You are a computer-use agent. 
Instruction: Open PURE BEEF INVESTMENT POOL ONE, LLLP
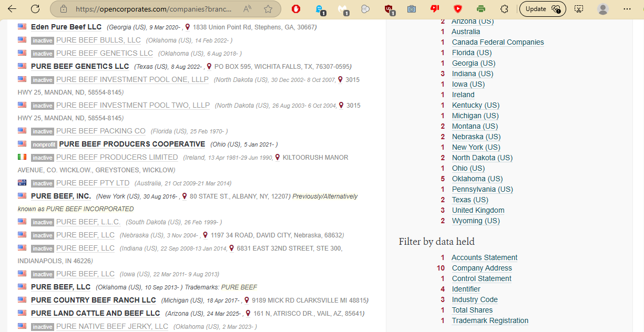[132, 79]
